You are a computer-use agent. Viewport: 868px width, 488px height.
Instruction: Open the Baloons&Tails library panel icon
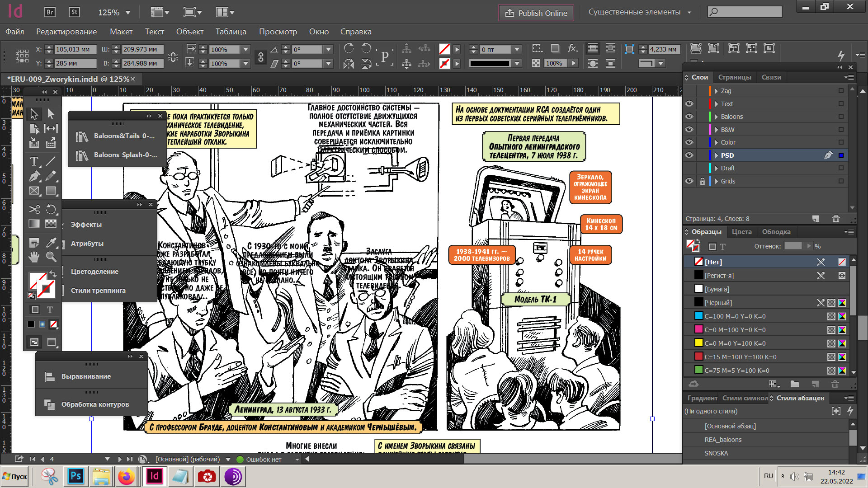[x=82, y=136]
